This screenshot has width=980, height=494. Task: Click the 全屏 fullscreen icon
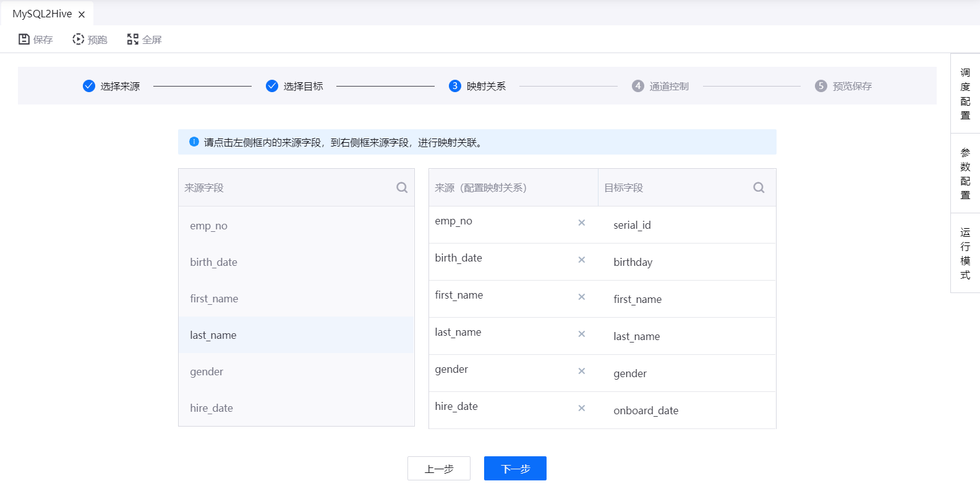132,39
